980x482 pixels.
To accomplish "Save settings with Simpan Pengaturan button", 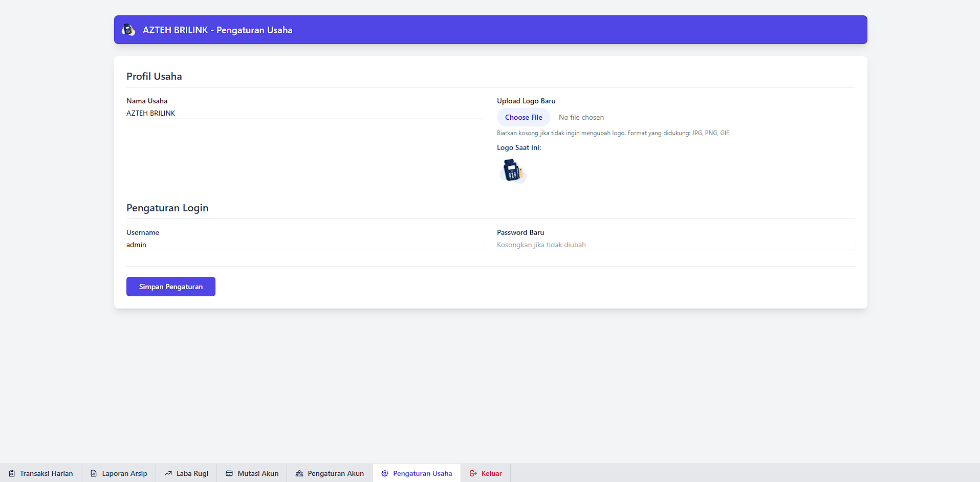I will tap(171, 287).
